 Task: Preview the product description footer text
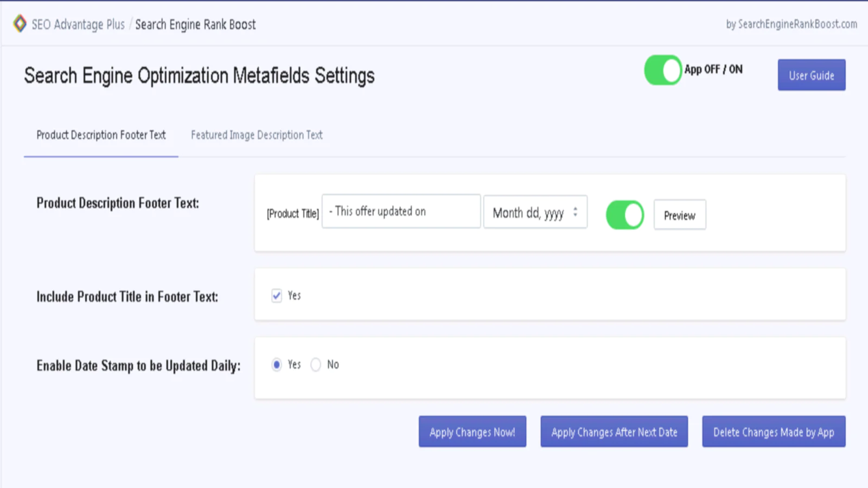[679, 215]
